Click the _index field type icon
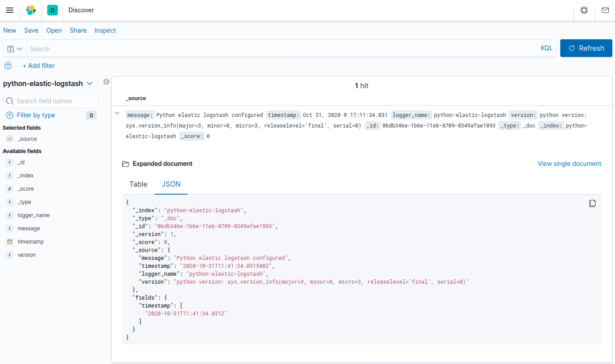Viewport: 615px width, 364px height. click(x=10, y=176)
